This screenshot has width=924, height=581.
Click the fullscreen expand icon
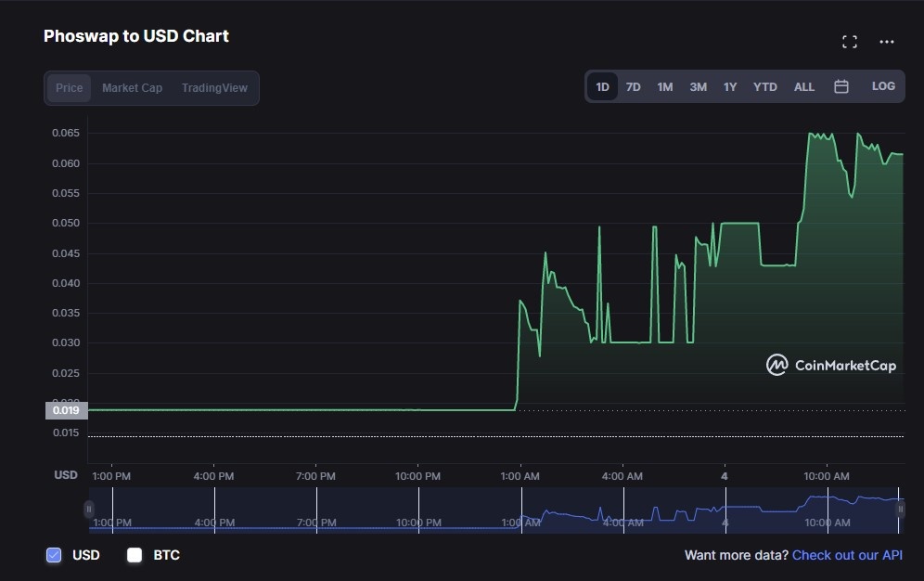pyautogui.click(x=849, y=42)
